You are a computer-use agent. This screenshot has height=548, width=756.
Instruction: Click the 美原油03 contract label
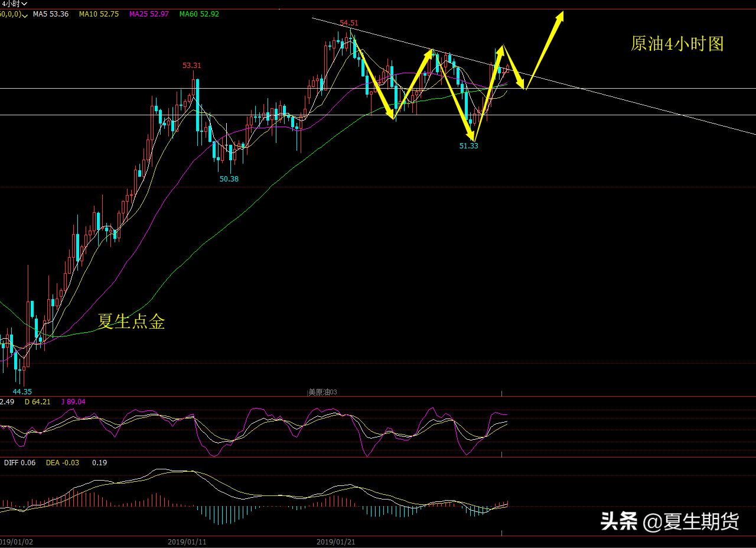(322, 392)
